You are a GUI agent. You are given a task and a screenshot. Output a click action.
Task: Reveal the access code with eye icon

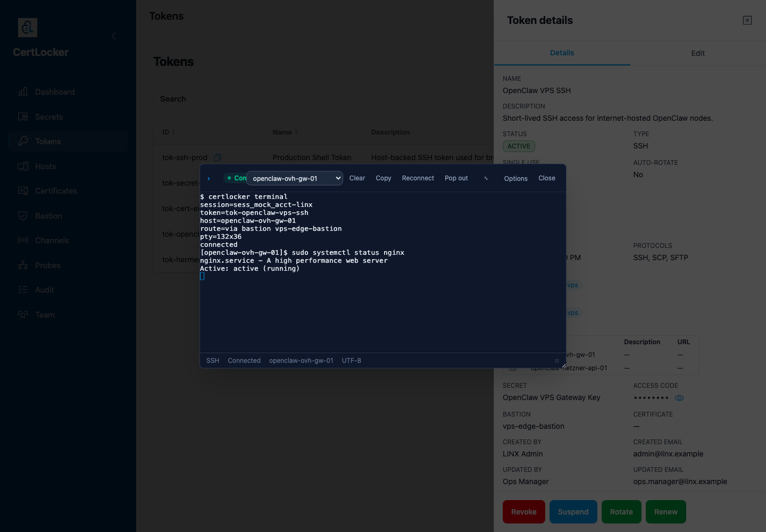click(x=679, y=398)
